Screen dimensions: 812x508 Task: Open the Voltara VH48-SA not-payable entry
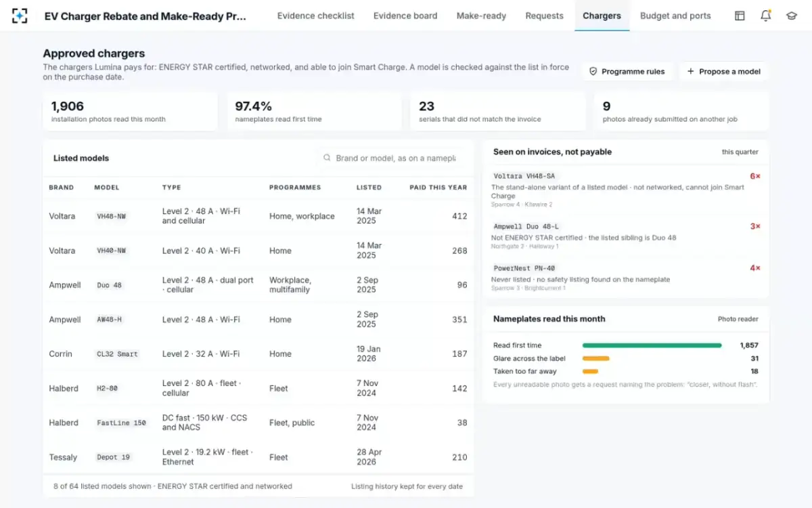[626, 190]
